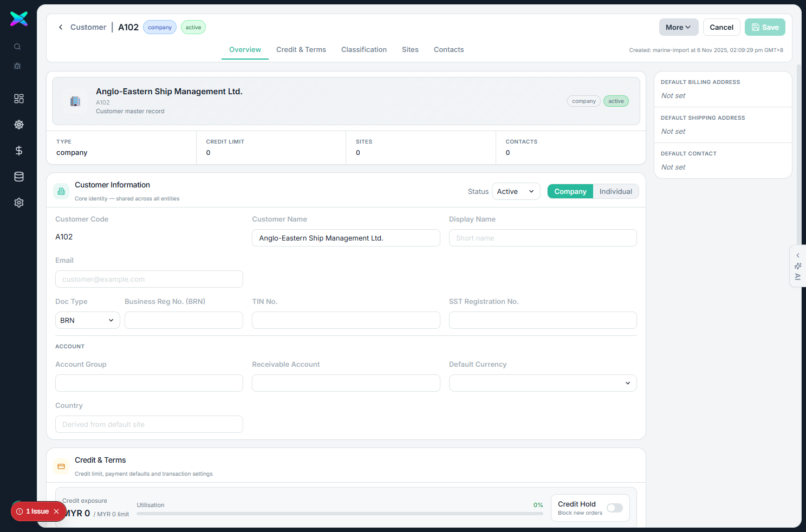This screenshot has width=806, height=532.
Task: Go back using the arrow beside Customer
Action: click(x=61, y=27)
